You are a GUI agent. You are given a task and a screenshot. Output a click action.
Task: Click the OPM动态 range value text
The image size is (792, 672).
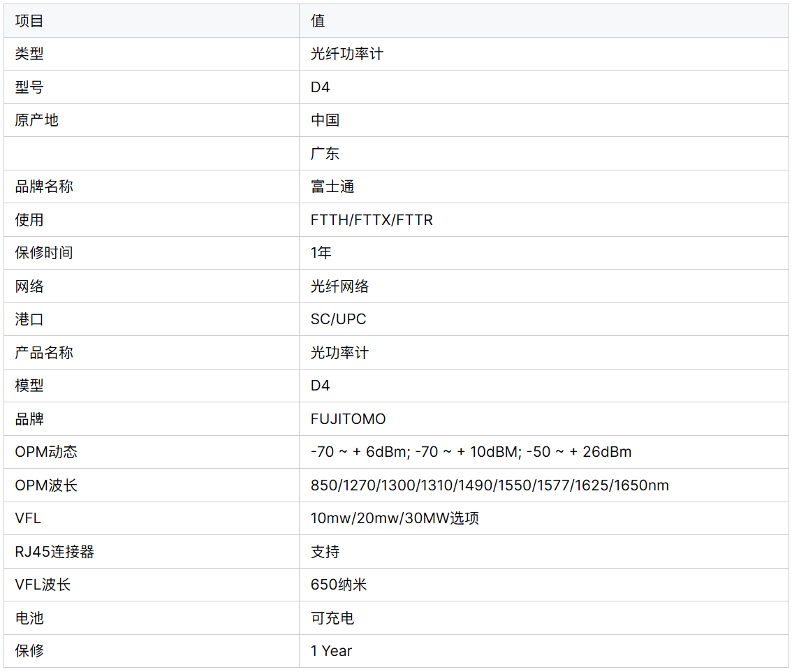click(471, 452)
